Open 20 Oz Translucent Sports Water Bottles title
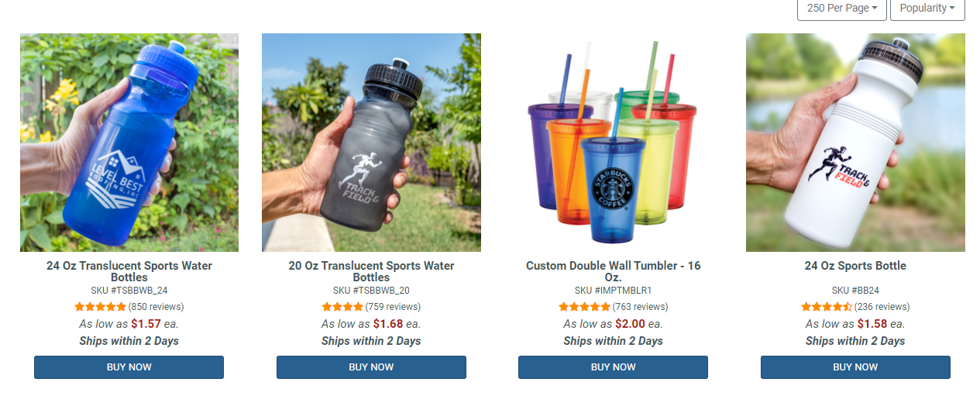This screenshot has width=980, height=396. [371, 271]
